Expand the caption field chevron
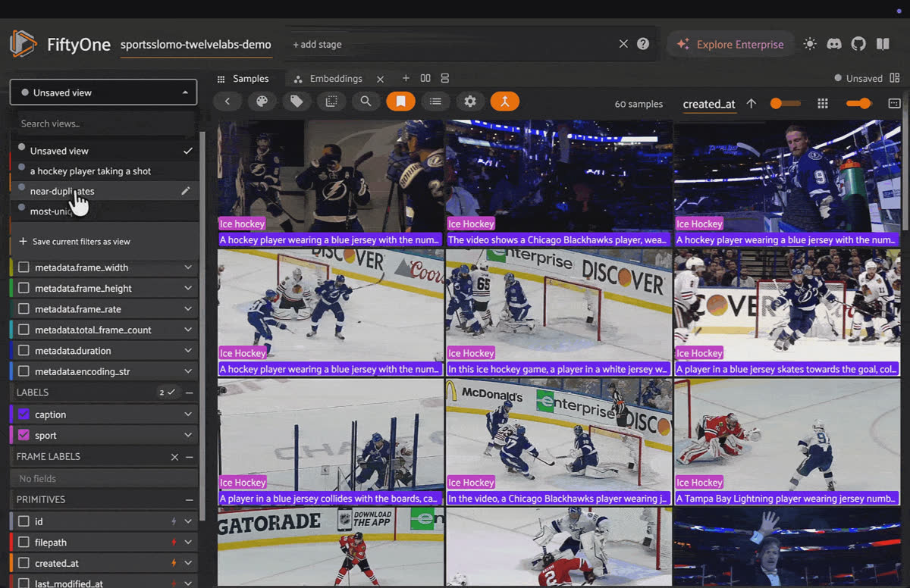The width and height of the screenshot is (910, 588). pos(188,414)
